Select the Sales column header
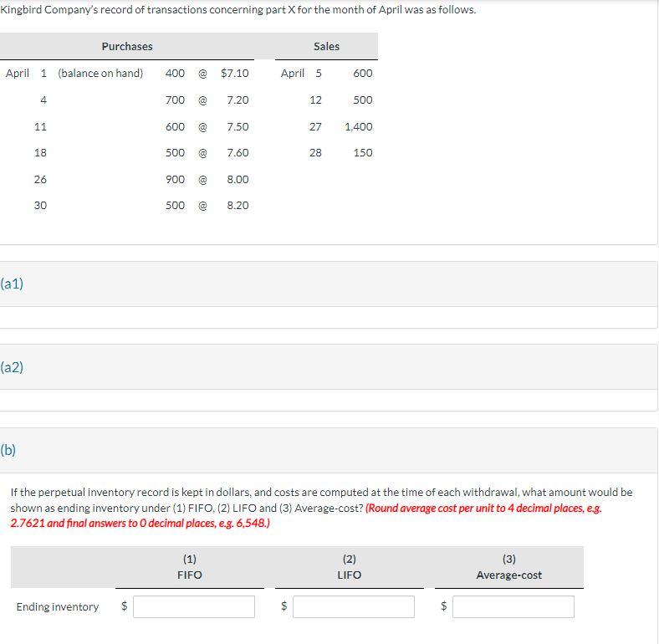Screen dimensions: 659x644 click(x=326, y=46)
